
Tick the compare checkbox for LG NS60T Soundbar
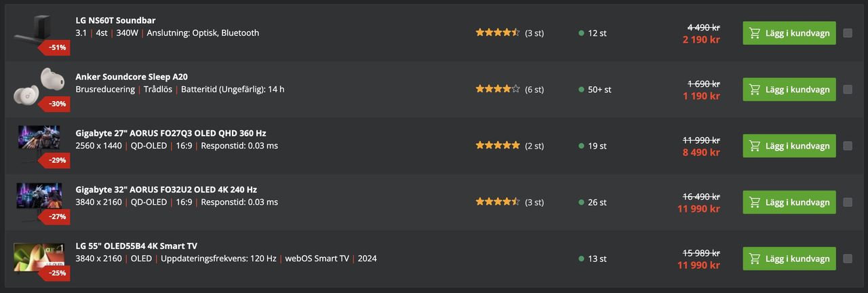(848, 33)
